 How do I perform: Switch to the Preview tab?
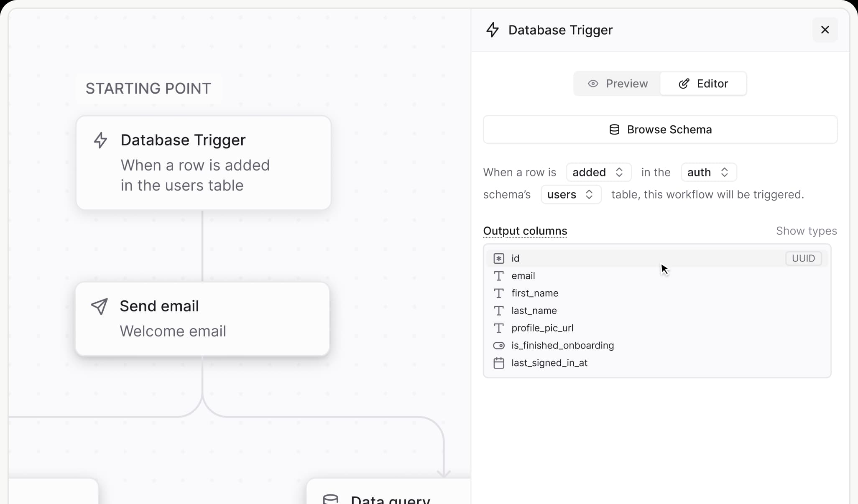coord(618,84)
